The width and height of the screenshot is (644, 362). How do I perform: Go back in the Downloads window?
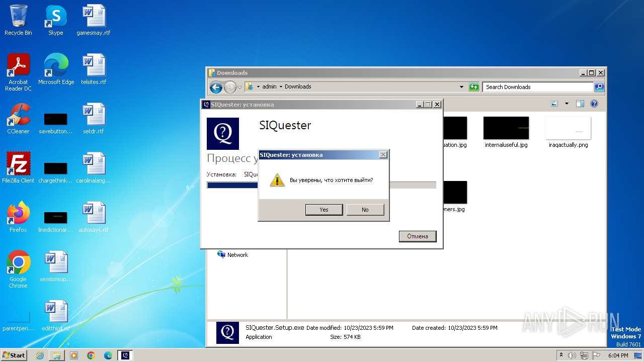pyautogui.click(x=216, y=87)
